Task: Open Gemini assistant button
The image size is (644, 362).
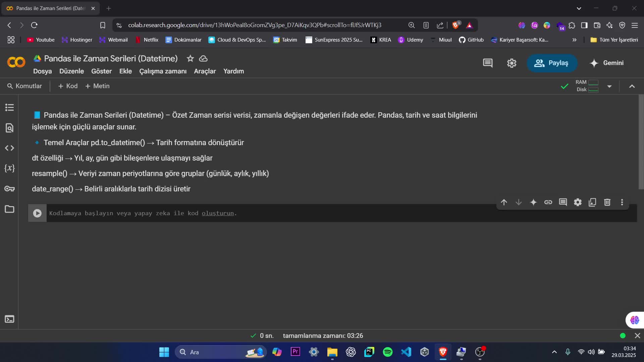Action: coord(606,63)
